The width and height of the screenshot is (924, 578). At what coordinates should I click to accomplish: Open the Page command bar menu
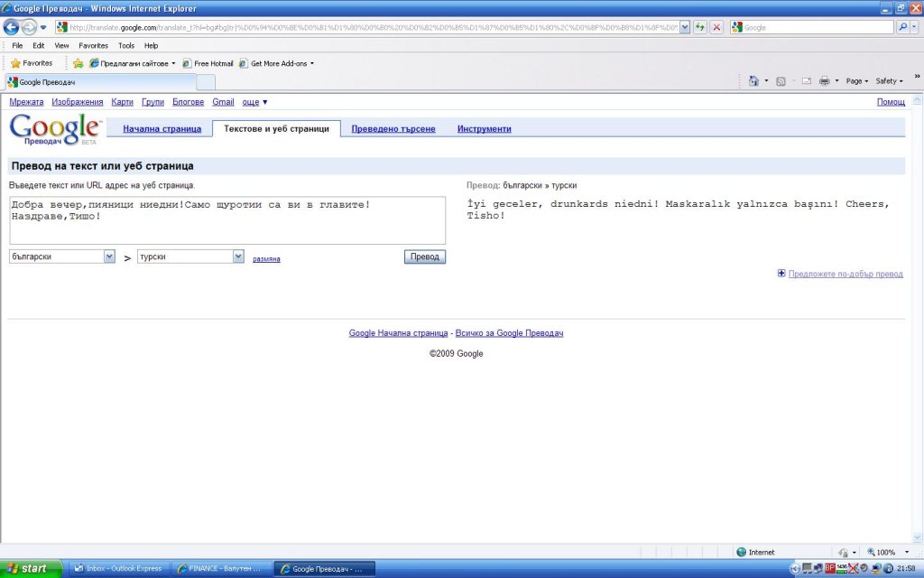pyautogui.click(x=857, y=80)
